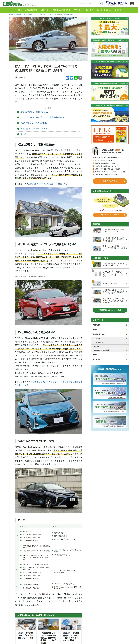Open ranking article 4 【徹底解説】V2Hとは
The height and width of the screenshot is (644, 138).
[x=110, y=292]
